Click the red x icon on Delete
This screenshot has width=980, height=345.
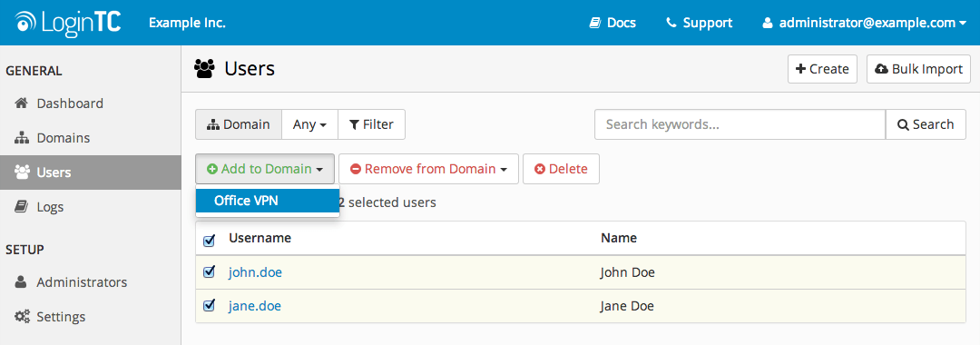tap(540, 169)
